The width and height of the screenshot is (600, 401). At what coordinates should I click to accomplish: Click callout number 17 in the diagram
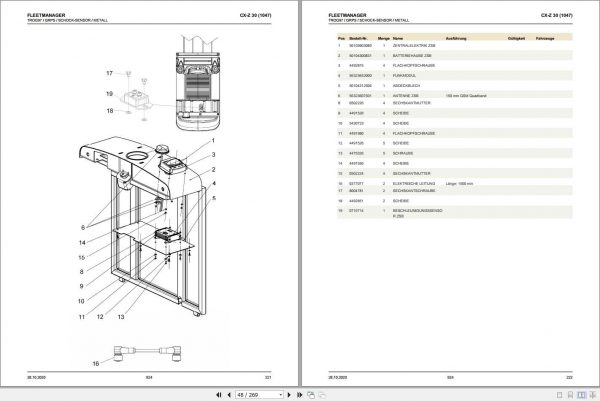tap(109, 73)
